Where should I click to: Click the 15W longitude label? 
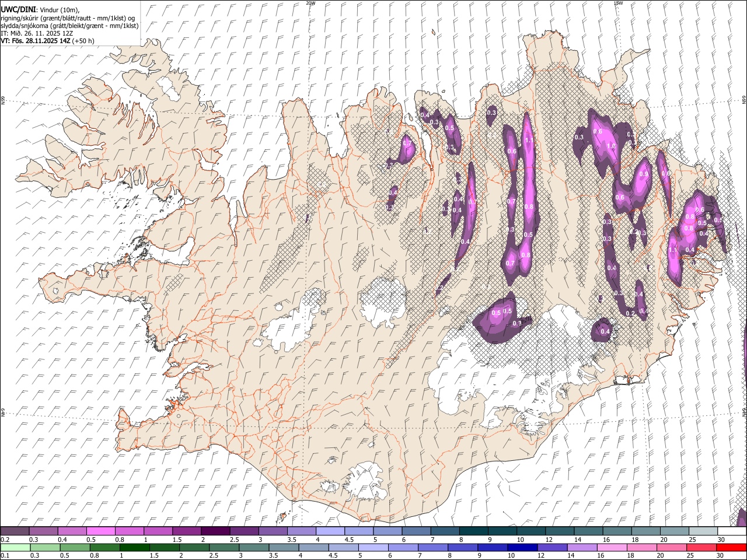[x=618, y=3]
